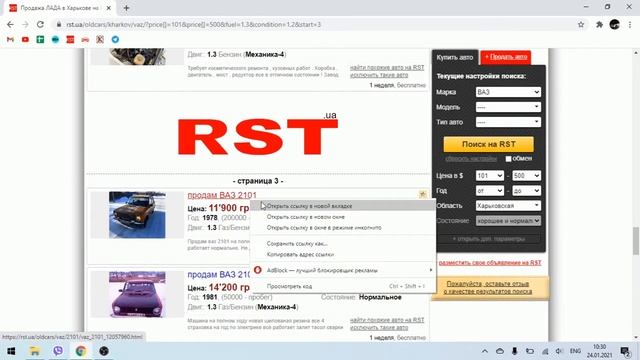Switch to the Продать авто tab
Viewport: 640px width, 360px height.
click(x=506, y=58)
